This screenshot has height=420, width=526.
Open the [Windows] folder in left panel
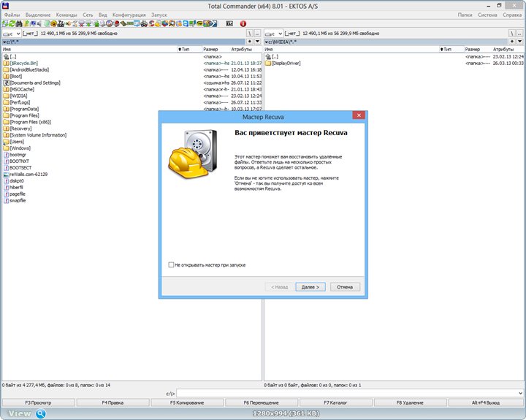[20, 148]
